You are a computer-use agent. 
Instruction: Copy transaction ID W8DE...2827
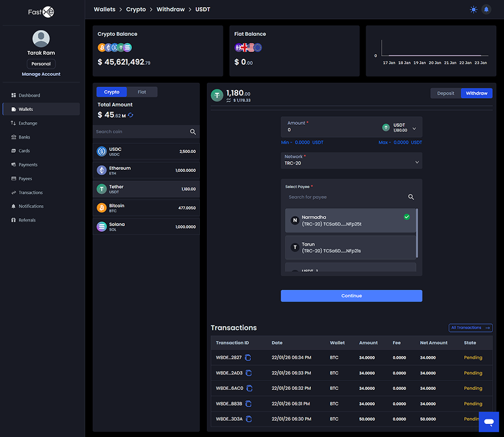coord(248,357)
